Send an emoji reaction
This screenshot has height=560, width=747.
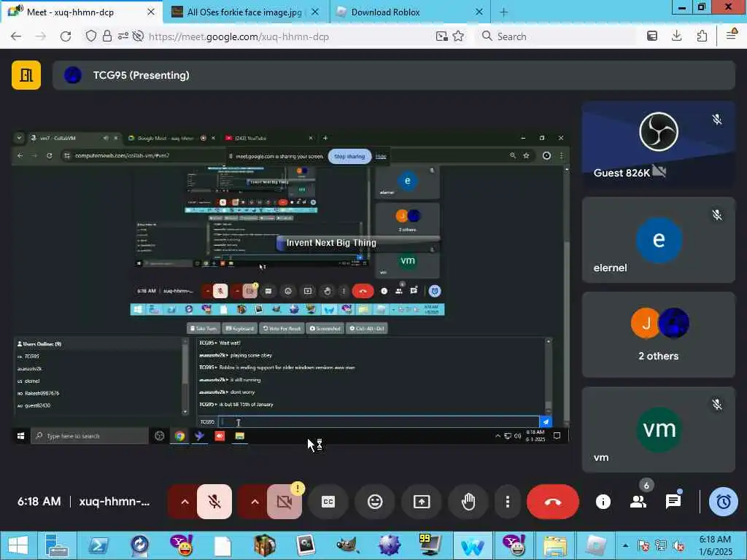point(375,502)
